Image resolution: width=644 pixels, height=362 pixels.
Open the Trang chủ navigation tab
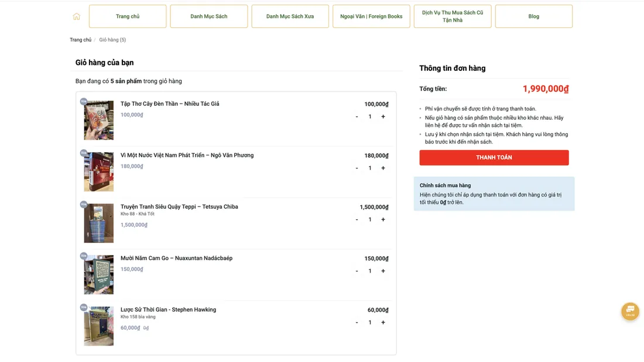[x=128, y=16]
